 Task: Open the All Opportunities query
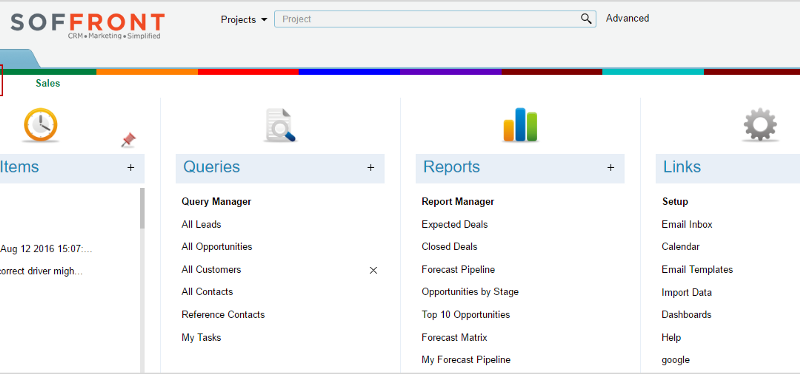[x=217, y=246]
